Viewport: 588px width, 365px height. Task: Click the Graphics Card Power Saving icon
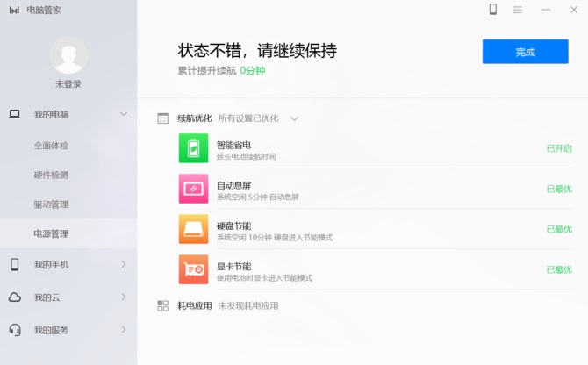[193, 269]
